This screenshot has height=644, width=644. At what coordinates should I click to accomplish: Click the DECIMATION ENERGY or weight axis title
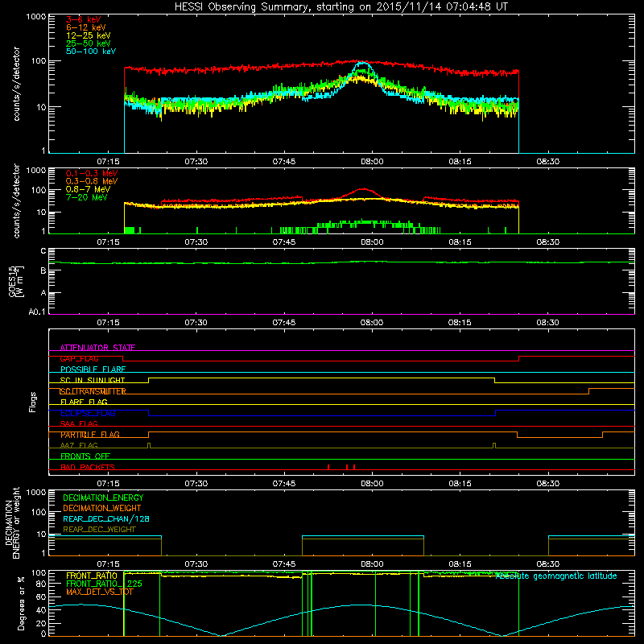(12, 522)
